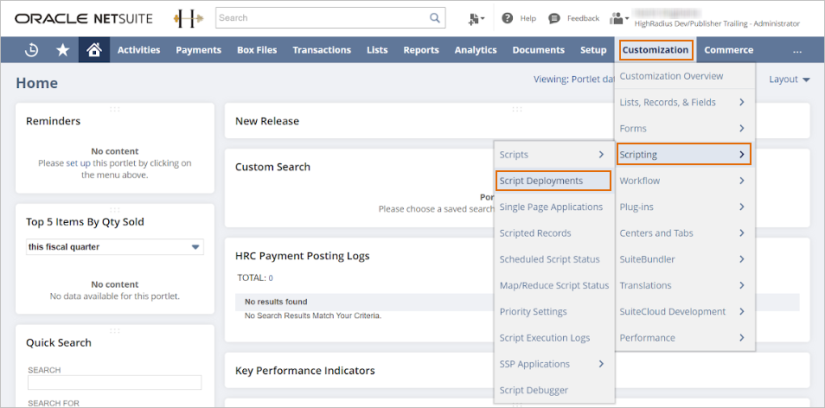Expand the Scripts submenu item

[x=554, y=155]
